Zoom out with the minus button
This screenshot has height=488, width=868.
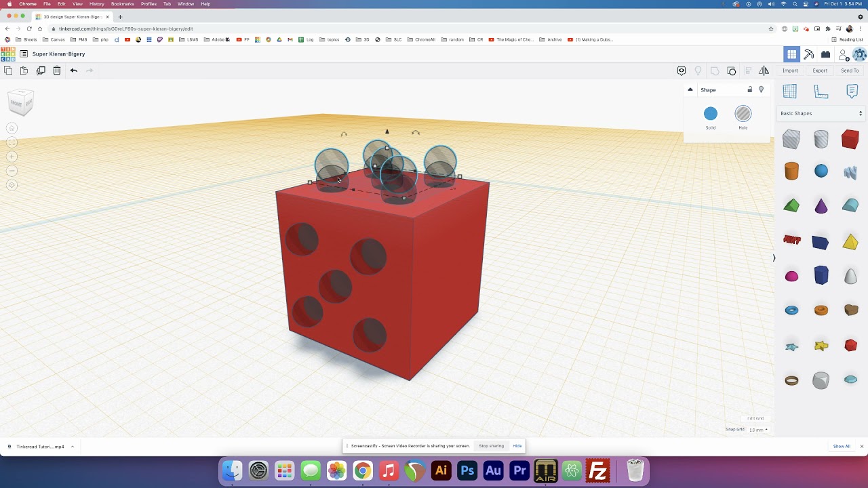tap(12, 171)
